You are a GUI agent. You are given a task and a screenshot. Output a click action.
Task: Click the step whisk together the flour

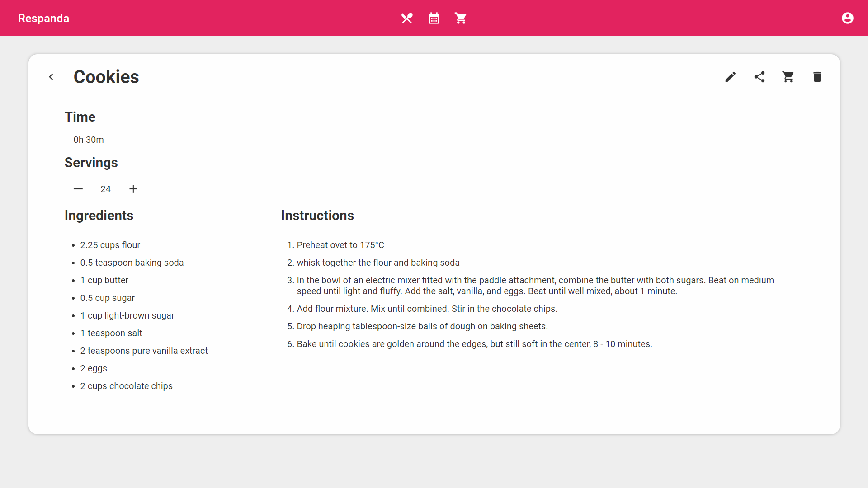(378, 263)
